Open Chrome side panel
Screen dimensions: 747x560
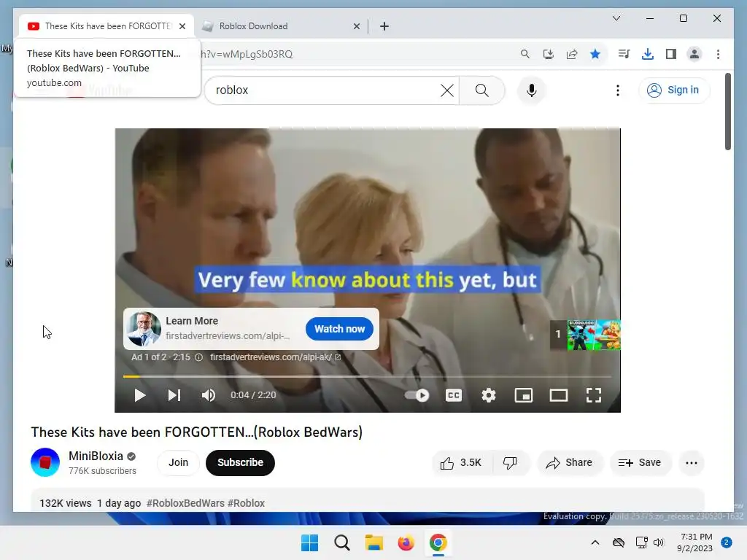tap(671, 54)
